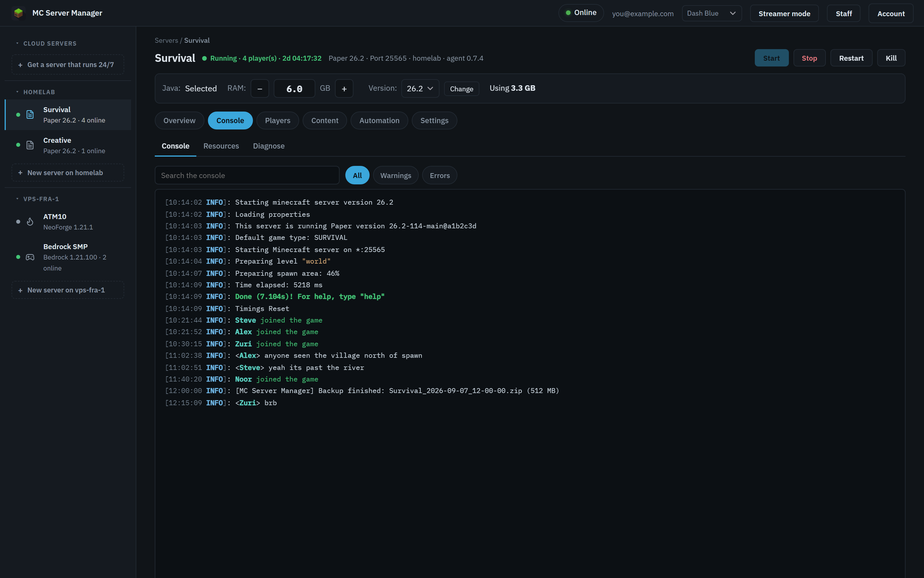Click the Change version button
The image size is (924, 578).
[x=461, y=89]
